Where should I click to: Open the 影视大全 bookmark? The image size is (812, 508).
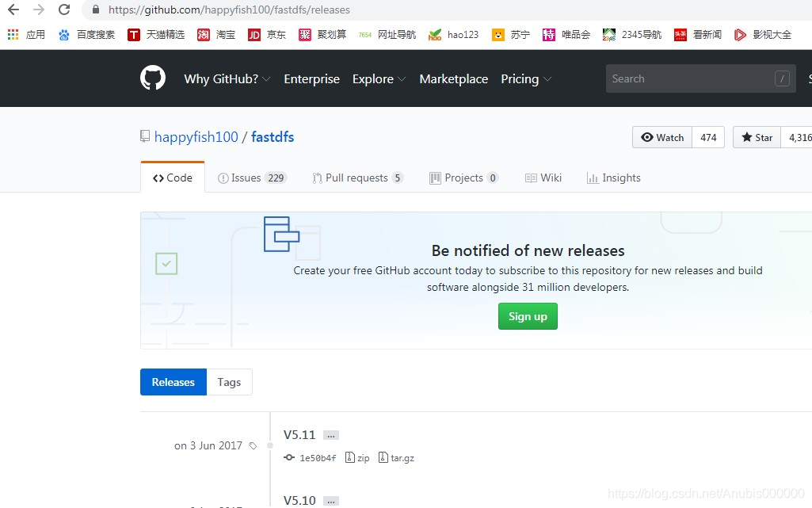[x=763, y=35]
